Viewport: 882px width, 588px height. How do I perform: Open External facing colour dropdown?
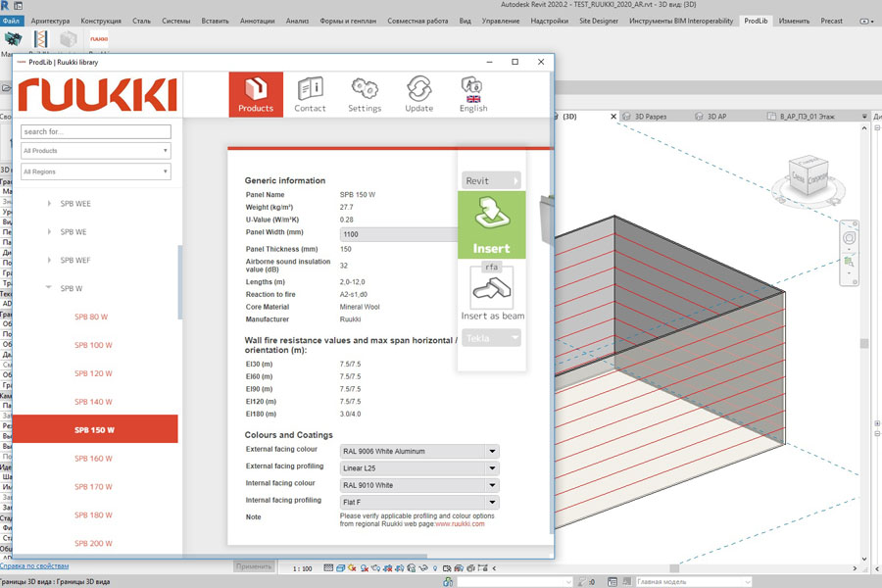tap(419, 451)
